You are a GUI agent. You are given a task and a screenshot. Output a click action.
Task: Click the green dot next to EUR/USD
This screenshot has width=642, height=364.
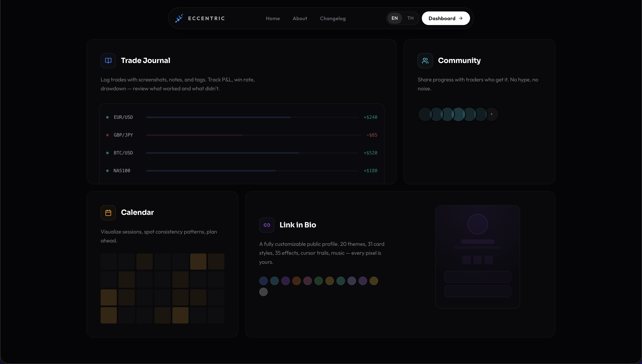tap(107, 117)
